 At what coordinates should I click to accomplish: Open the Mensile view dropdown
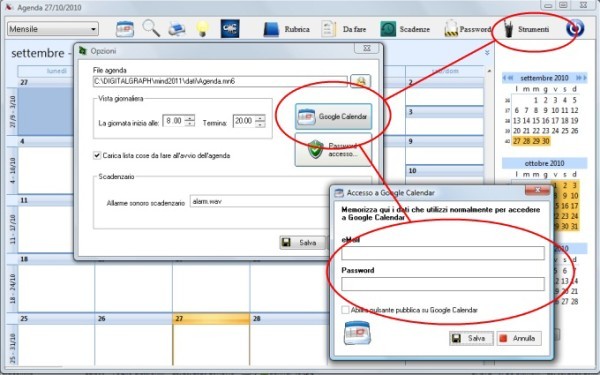pyautogui.click(x=52, y=29)
